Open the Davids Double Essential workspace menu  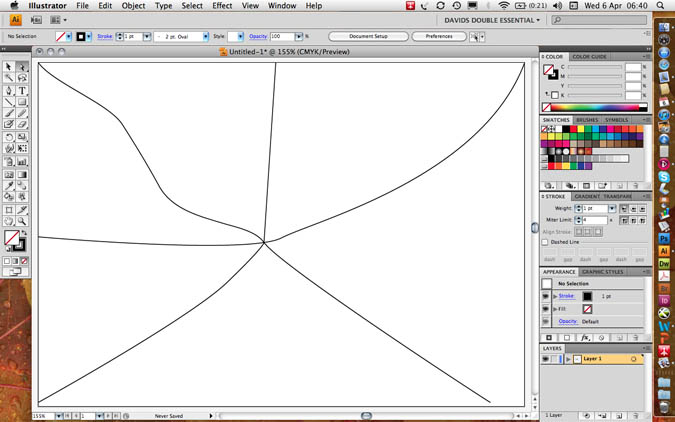(x=491, y=19)
